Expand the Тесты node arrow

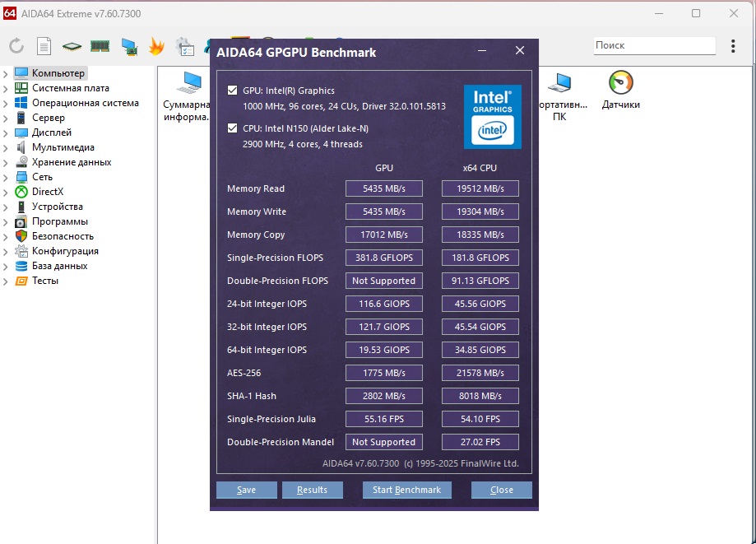tap(5, 281)
